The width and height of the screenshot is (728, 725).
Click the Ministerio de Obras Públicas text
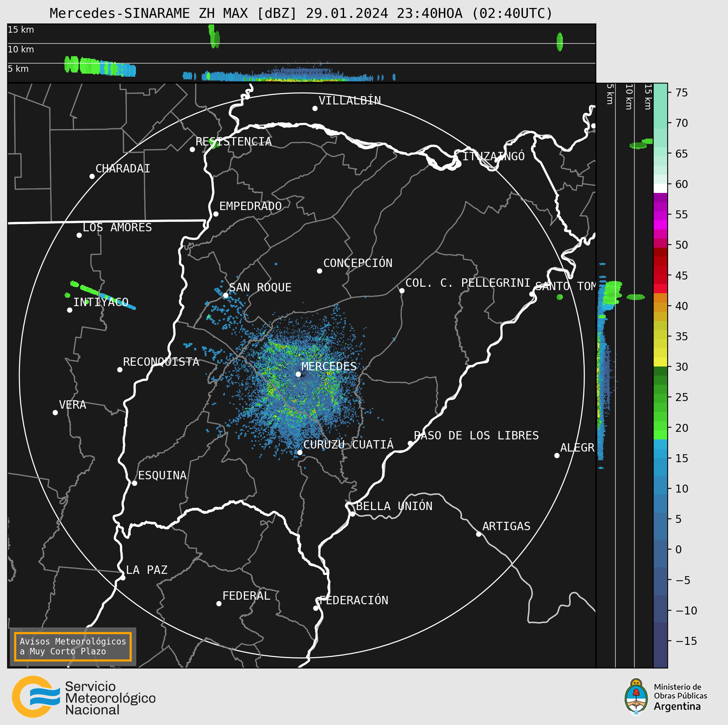pos(680,691)
